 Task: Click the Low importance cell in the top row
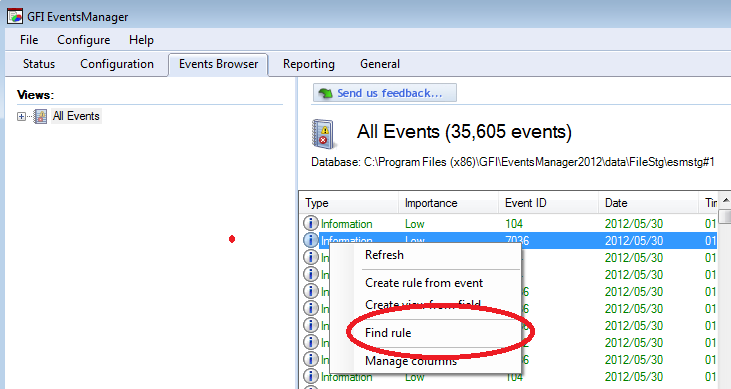pos(414,224)
